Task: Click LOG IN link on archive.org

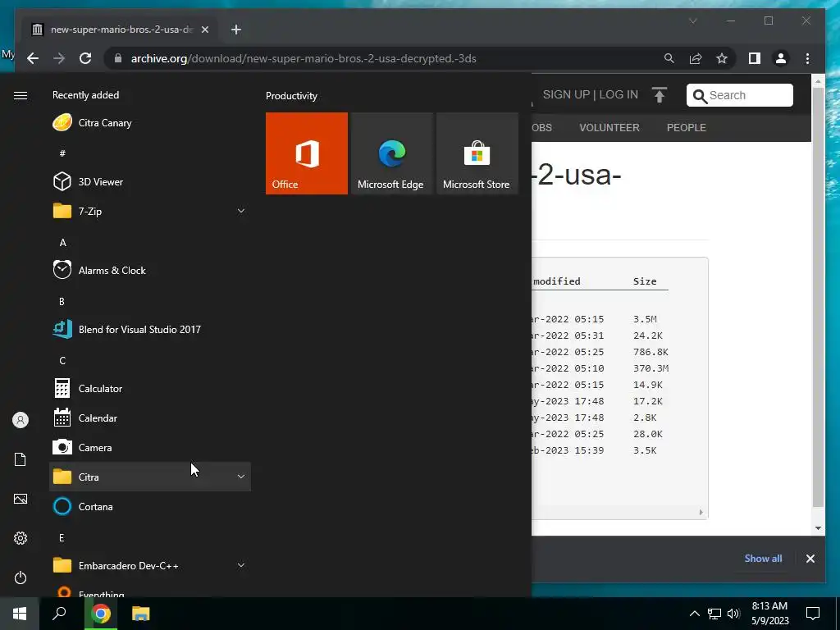Action: tap(619, 94)
